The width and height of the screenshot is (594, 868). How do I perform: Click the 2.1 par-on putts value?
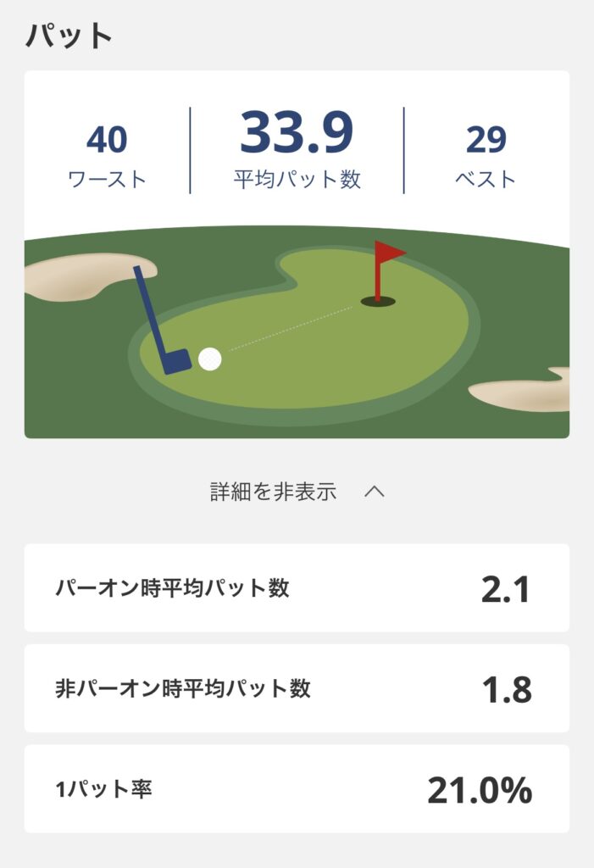505,589
